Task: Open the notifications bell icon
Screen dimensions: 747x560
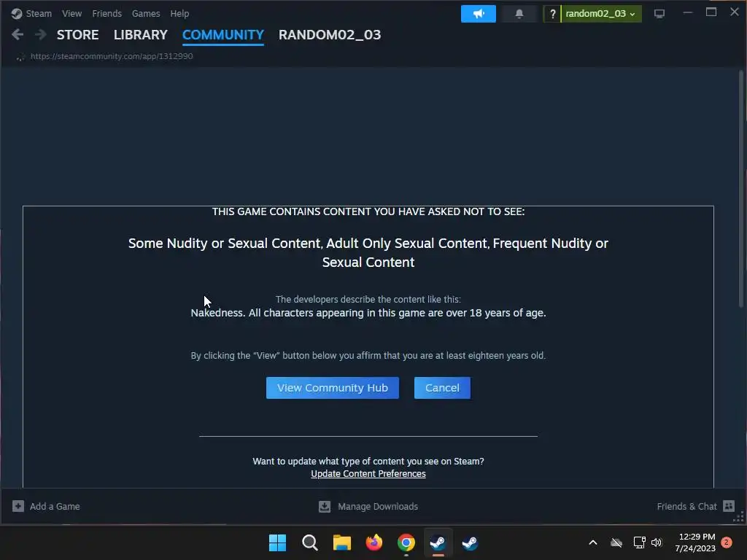Action: [519, 14]
